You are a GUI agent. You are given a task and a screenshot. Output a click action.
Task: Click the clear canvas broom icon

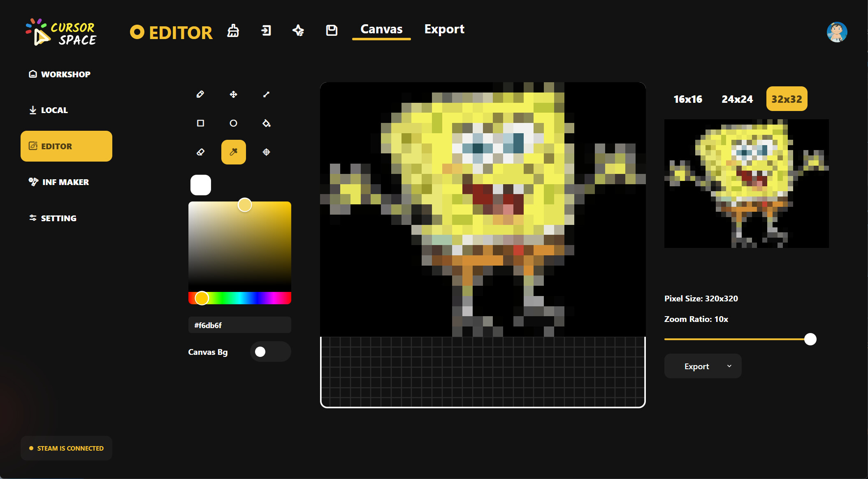click(x=233, y=31)
